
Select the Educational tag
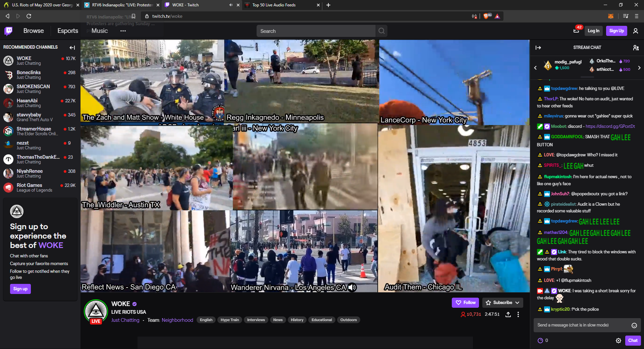pos(322,320)
